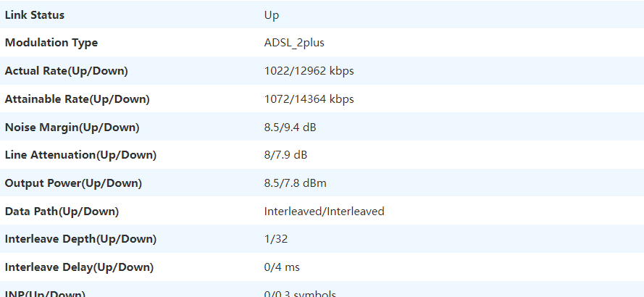644x297 pixels.
Task: Click the Modulation Type label
Action: [51, 43]
